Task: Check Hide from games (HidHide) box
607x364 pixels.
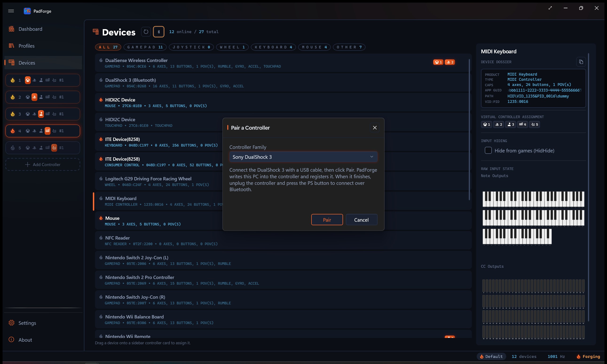Action: (x=488, y=151)
